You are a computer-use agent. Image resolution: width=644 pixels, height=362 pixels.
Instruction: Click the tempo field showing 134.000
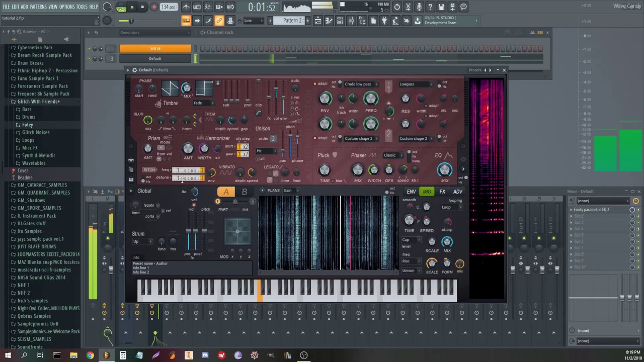(x=169, y=7)
